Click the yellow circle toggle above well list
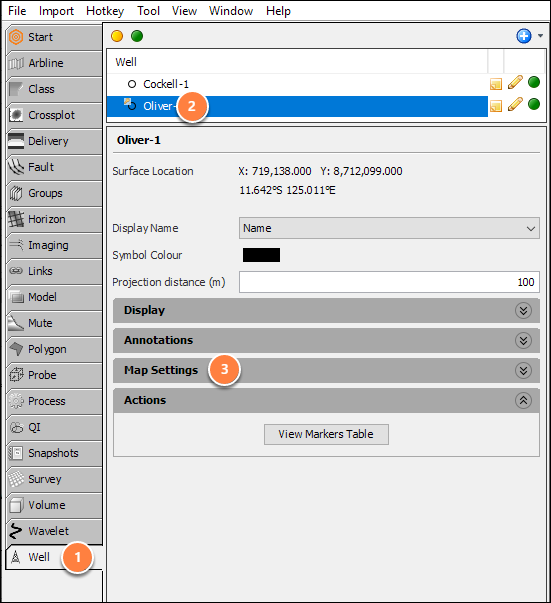Image resolution: width=551 pixels, height=603 pixels. point(117,36)
